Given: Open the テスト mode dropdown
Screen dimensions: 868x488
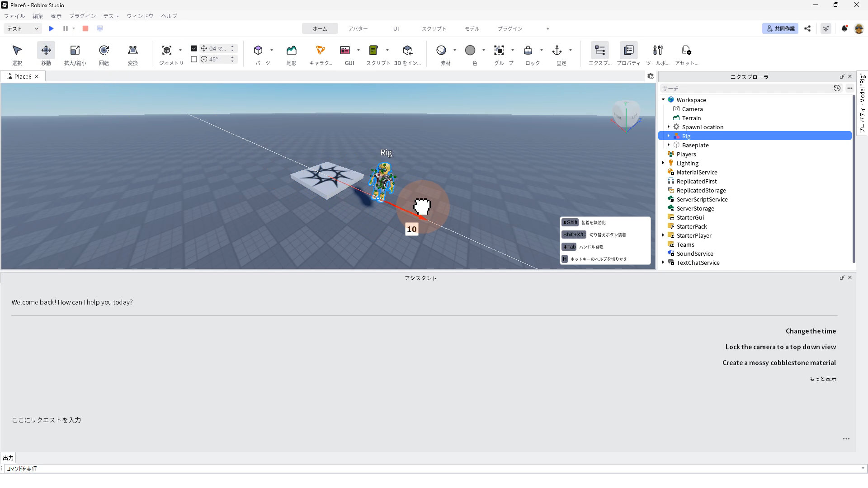Looking at the screenshot, I should [x=23, y=28].
